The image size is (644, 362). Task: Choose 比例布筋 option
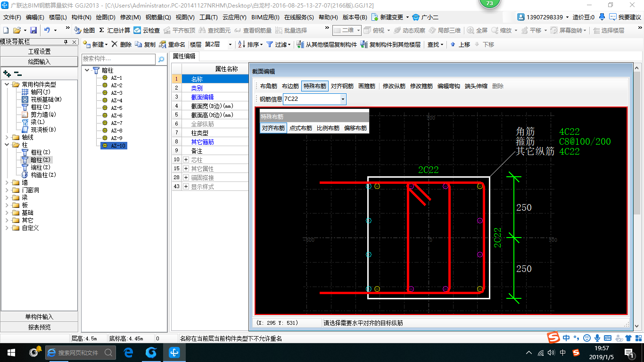coord(328,128)
